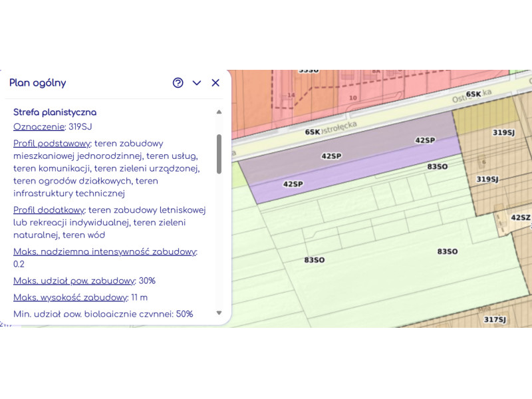Click building number 10 on the map
Image resolution: width=532 pixels, height=399 pixels.
click(353, 98)
